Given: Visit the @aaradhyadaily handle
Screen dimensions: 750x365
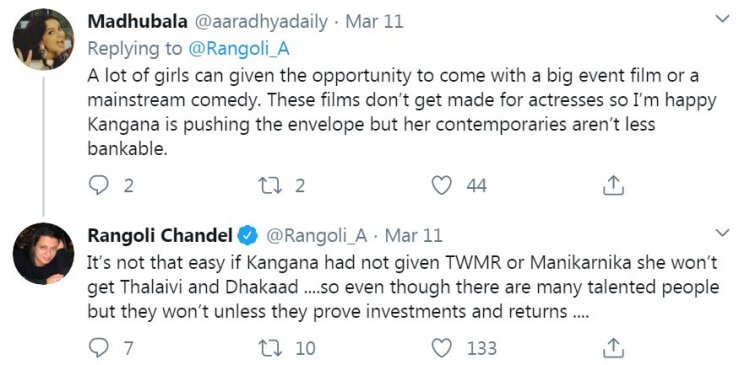Looking at the screenshot, I should (x=260, y=22).
